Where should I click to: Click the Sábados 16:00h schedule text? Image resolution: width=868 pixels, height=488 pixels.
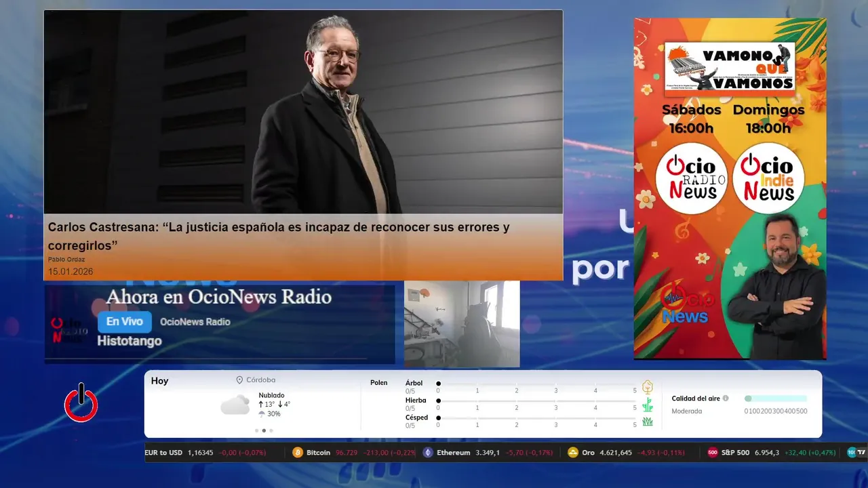[691, 119]
